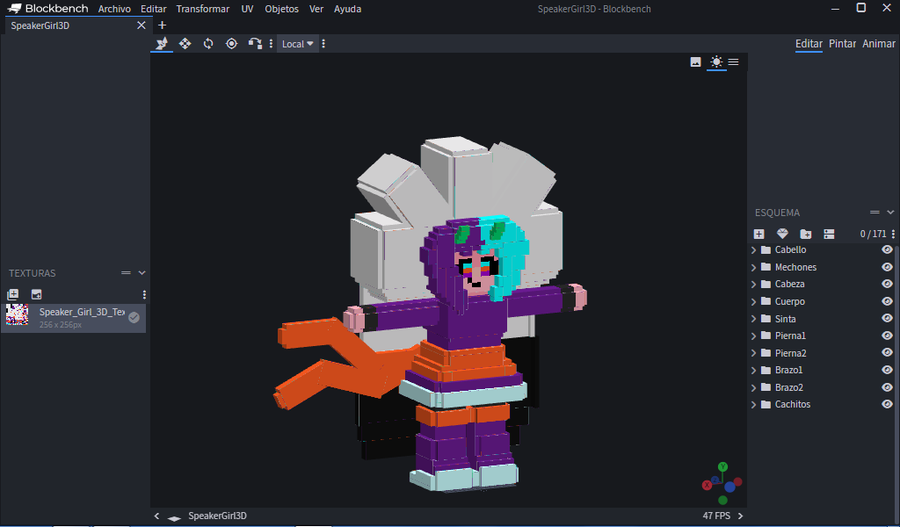Screen dimensions: 900x527
Task: Select the Brazo2 group row
Action: (822, 388)
